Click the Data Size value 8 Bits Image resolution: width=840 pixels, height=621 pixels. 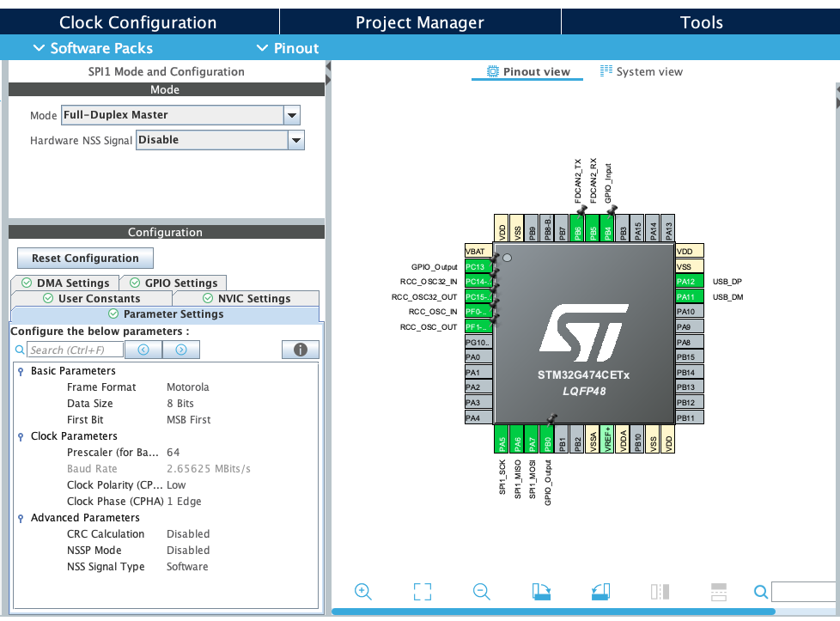(x=180, y=404)
